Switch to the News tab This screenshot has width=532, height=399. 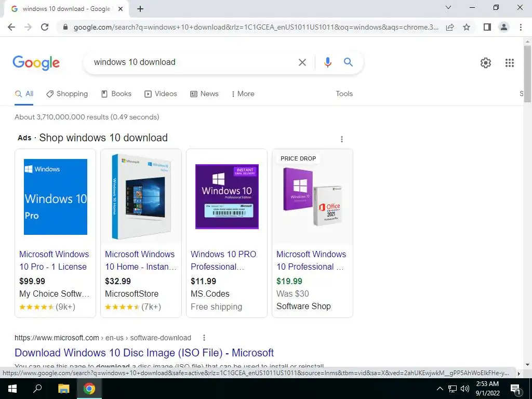[x=204, y=94]
